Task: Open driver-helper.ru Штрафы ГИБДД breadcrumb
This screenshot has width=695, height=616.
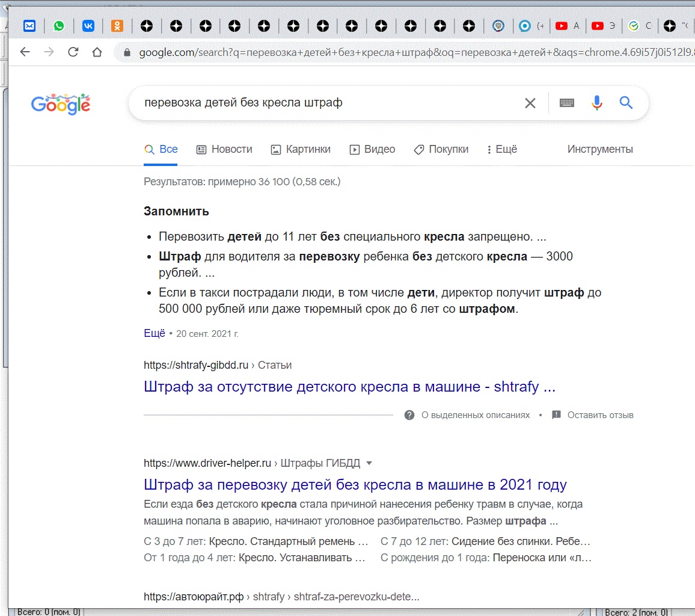Action: tap(252, 463)
